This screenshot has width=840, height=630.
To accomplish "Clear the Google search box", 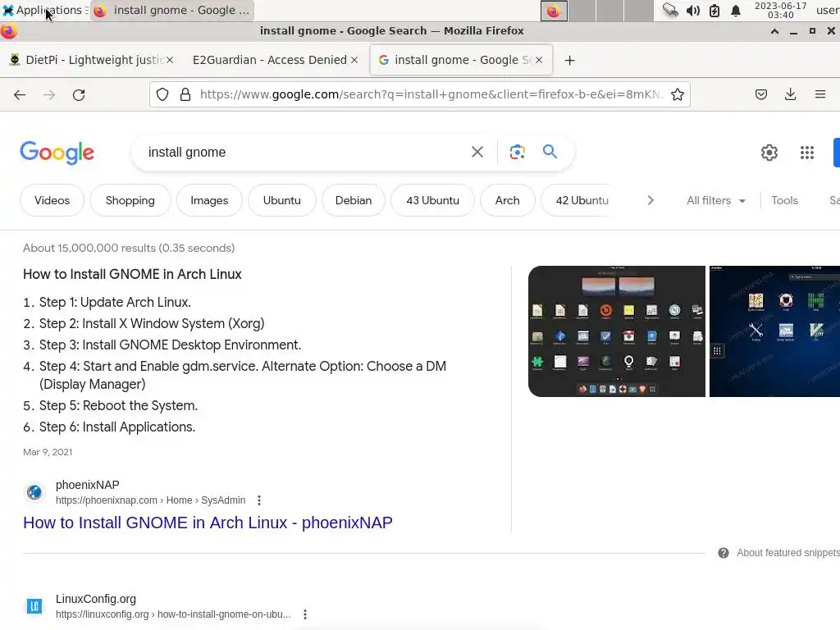I will (x=477, y=152).
